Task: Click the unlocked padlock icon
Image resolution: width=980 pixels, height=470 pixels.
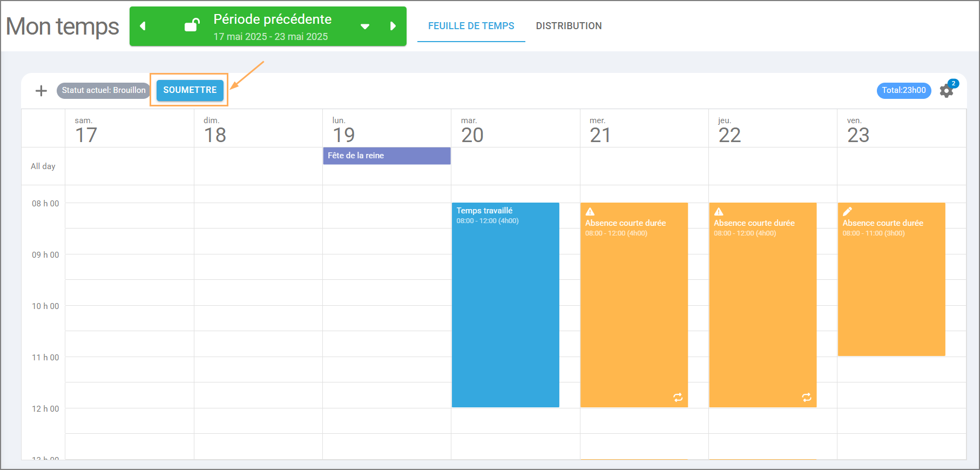Action: pyautogui.click(x=192, y=25)
